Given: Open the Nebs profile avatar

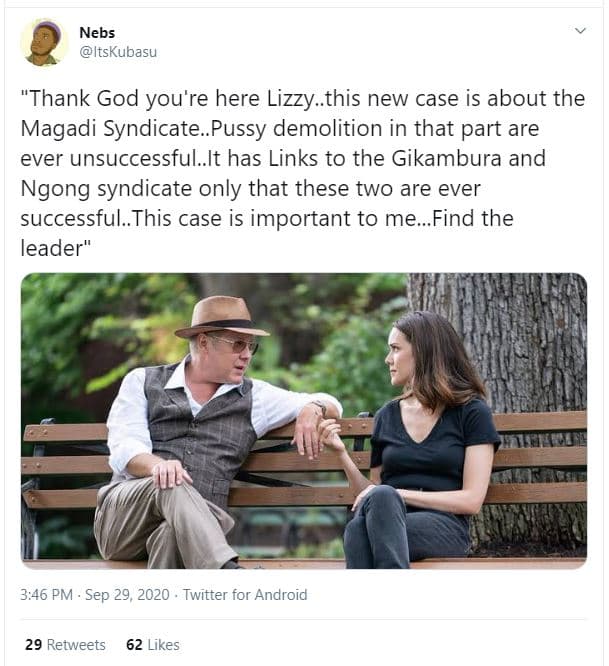Looking at the screenshot, I should coord(44,43).
